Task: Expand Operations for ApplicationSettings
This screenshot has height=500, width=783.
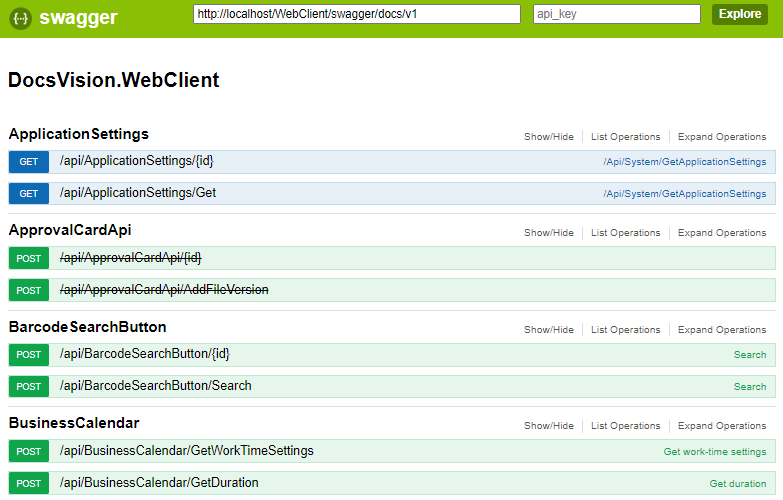Action: (722, 137)
